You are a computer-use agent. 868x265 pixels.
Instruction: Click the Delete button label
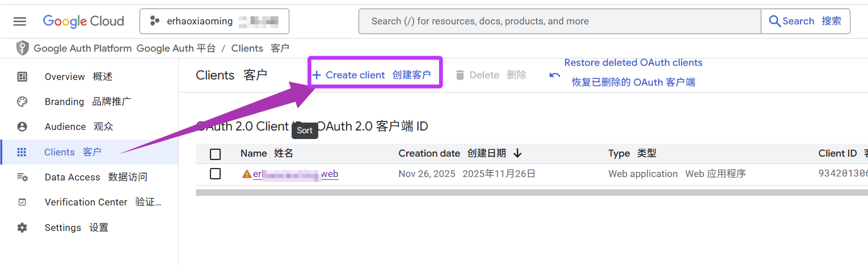click(498, 75)
